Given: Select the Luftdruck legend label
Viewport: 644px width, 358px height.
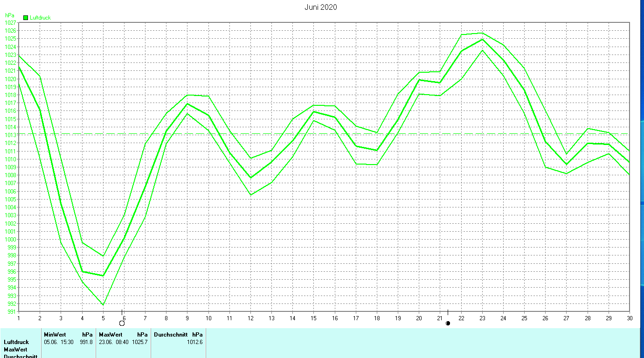Looking at the screenshot, I should [x=40, y=18].
